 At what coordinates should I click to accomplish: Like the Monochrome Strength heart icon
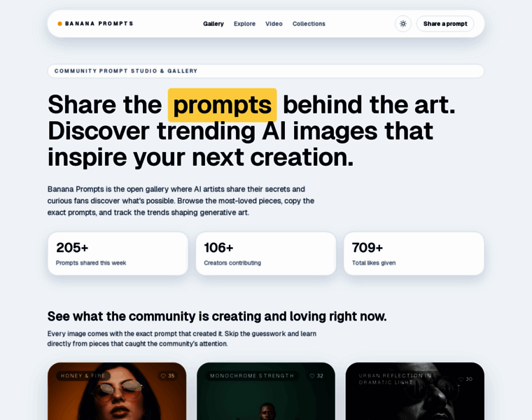312,376
